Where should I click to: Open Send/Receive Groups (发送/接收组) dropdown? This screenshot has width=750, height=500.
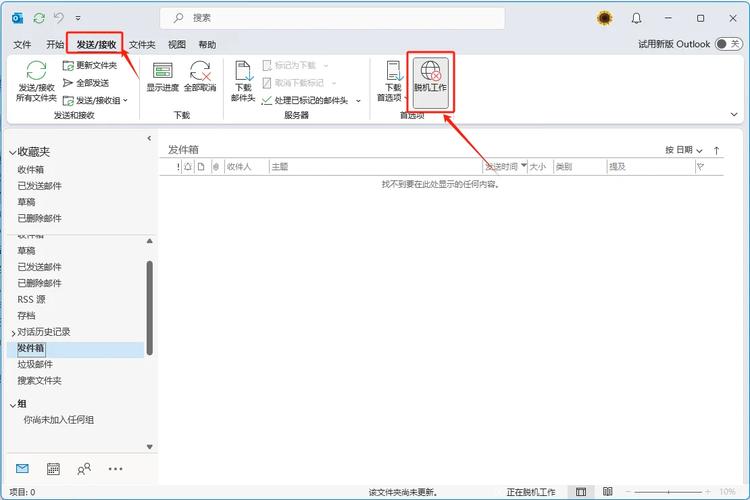coord(95,100)
